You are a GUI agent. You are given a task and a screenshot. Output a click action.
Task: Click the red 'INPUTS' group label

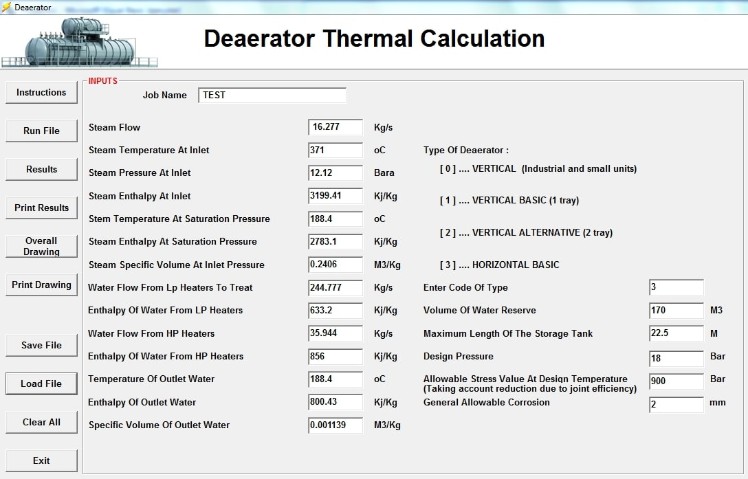(x=103, y=81)
